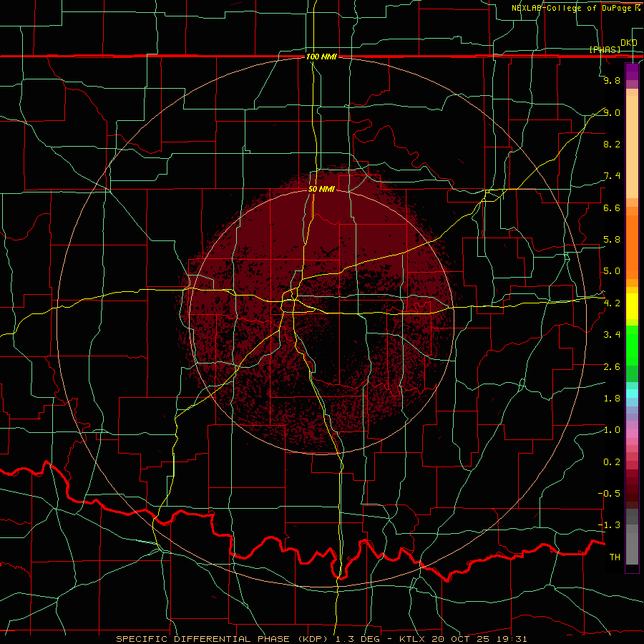Pick the large peach segment of color bar
Screen dimensions: 644x644
click(632, 147)
